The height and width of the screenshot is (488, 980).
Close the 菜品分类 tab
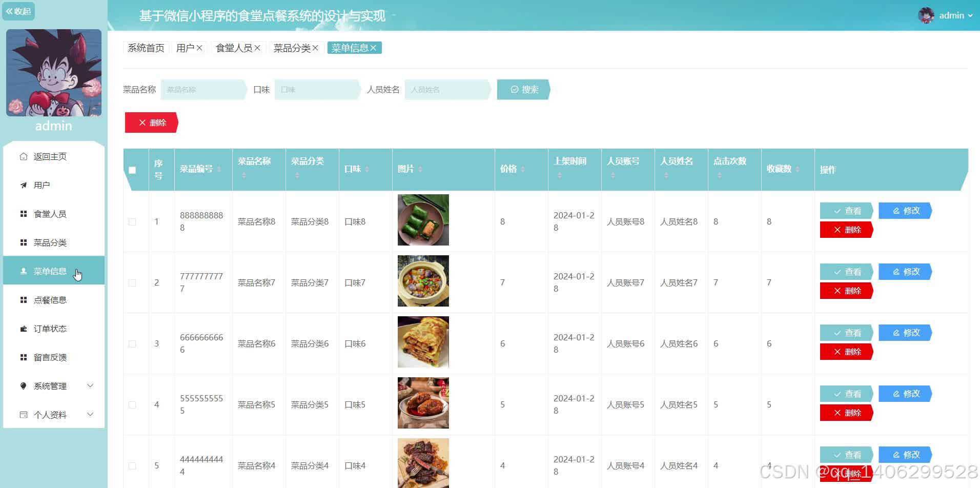[x=315, y=48]
